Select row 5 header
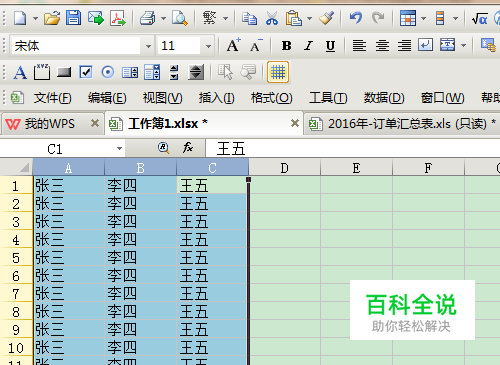Image resolution: width=500 pixels, height=365 pixels. [16, 258]
